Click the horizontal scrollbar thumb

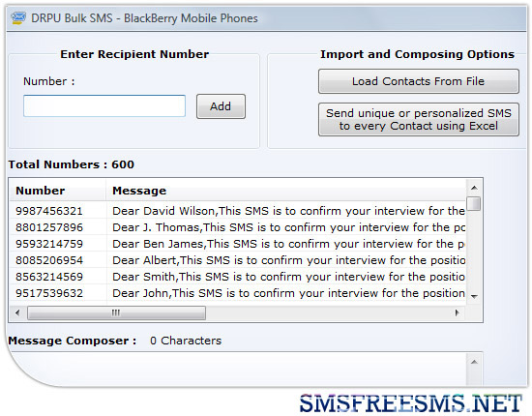116,312
